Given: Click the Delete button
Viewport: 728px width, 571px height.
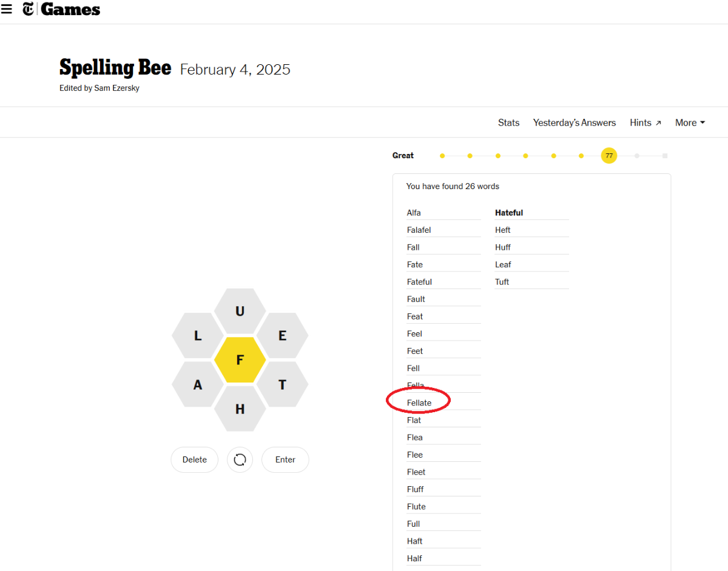Looking at the screenshot, I should [195, 459].
